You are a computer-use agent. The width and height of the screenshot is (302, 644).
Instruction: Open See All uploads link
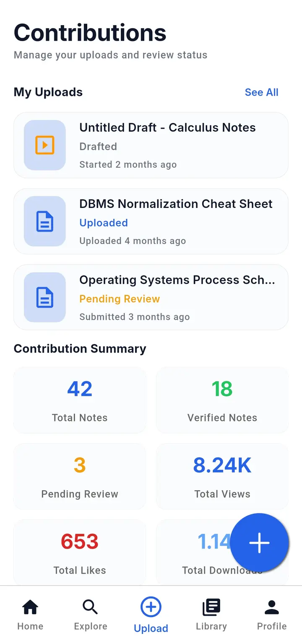262,92
